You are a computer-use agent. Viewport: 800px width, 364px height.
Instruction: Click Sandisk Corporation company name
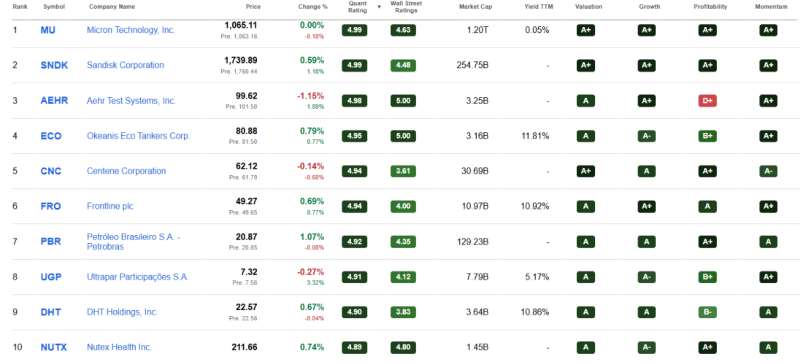[126, 65]
